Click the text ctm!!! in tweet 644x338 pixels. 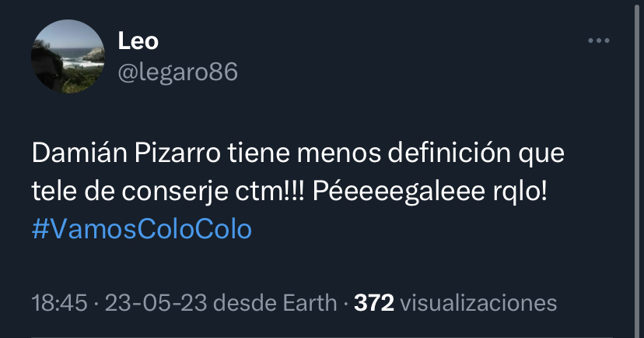(x=270, y=192)
